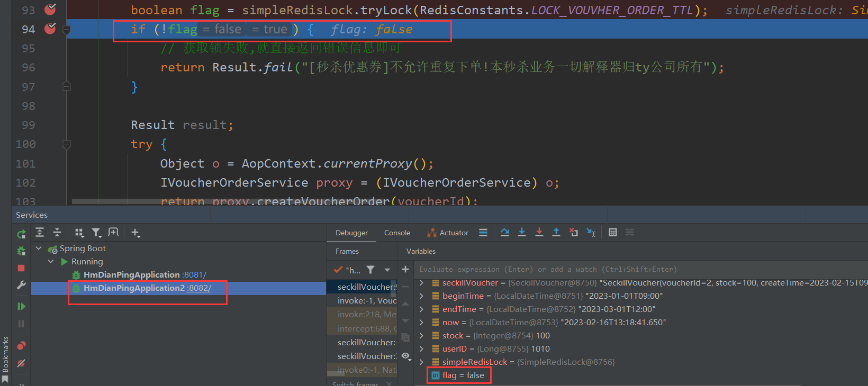
Task: Open the :8081/ link of HmDianPingApplication
Action: pos(194,274)
